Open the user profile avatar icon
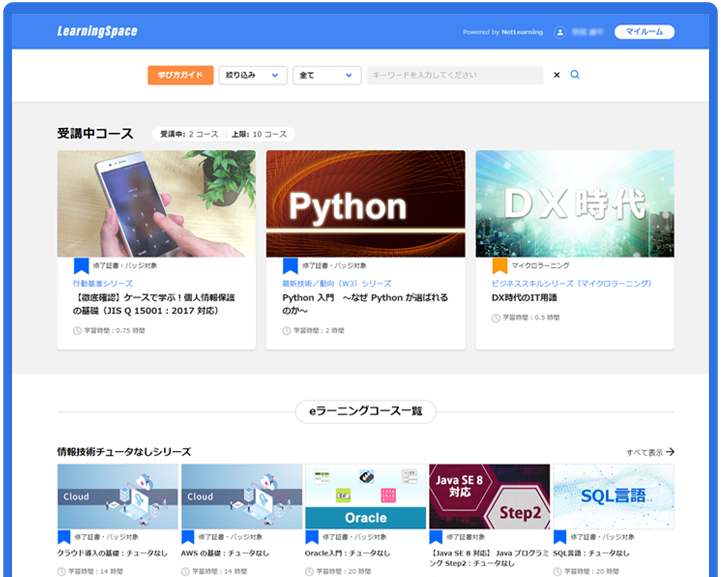 560,32
